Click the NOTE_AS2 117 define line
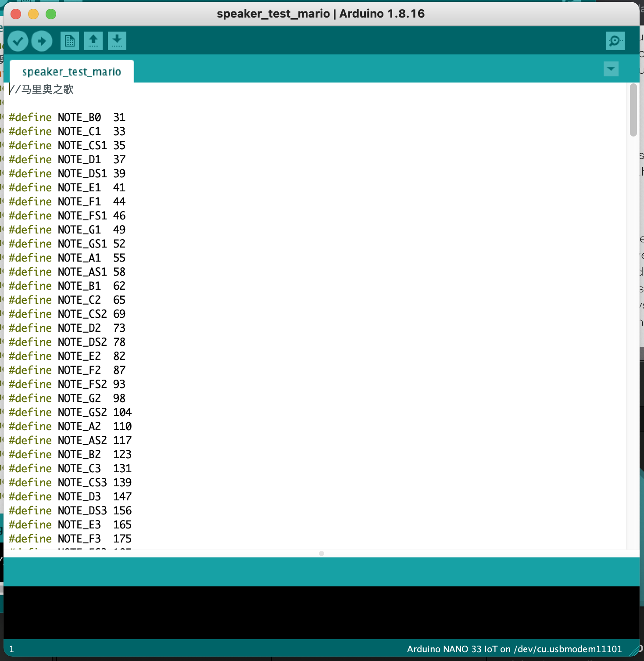The width and height of the screenshot is (644, 661). pyautogui.click(x=70, y=440)
